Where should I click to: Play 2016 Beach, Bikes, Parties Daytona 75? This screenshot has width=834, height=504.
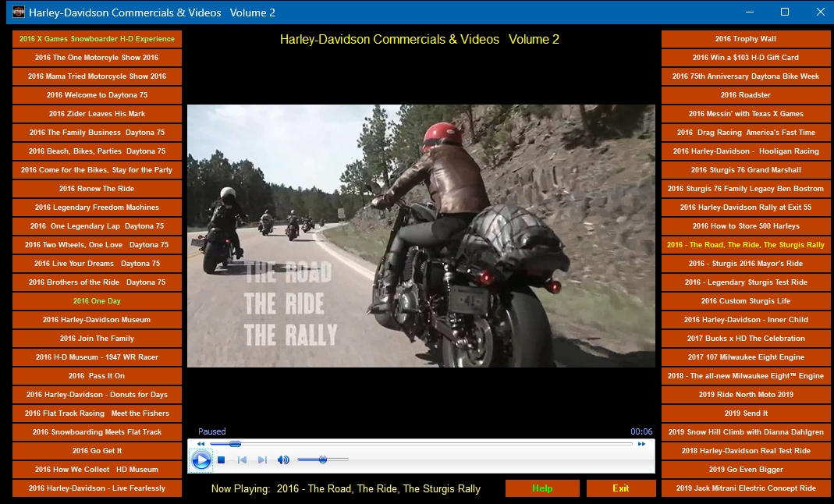click(97, 151)
